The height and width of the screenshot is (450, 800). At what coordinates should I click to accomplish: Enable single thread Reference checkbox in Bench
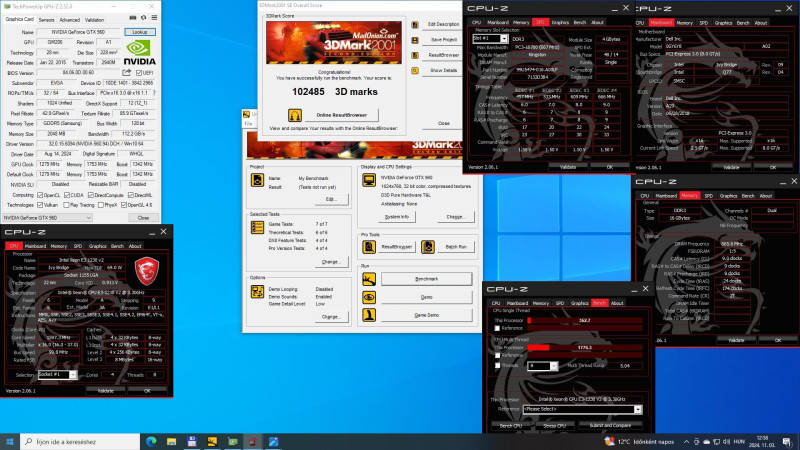pyautogui.click(x=497, y=328)
